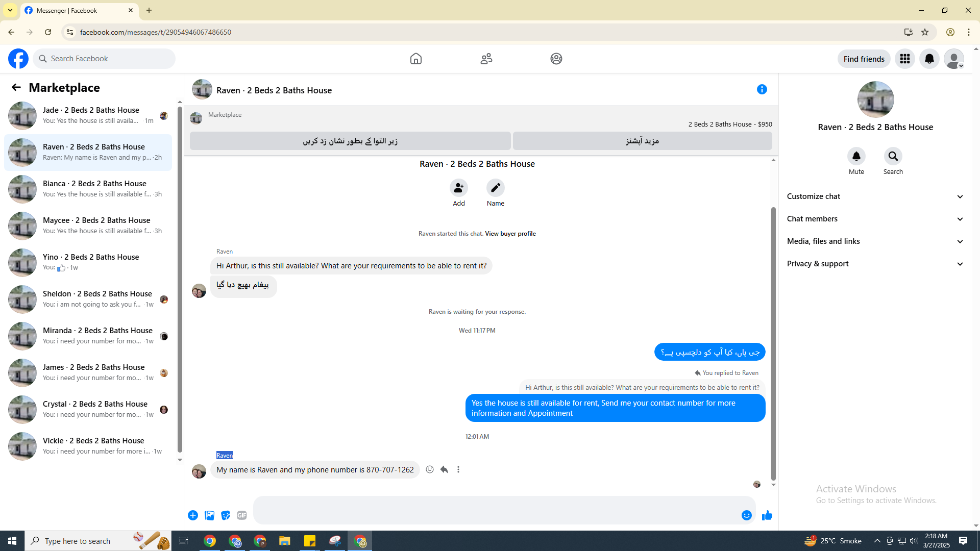Open Facebook notifications bell

click(x=929, y=59)
